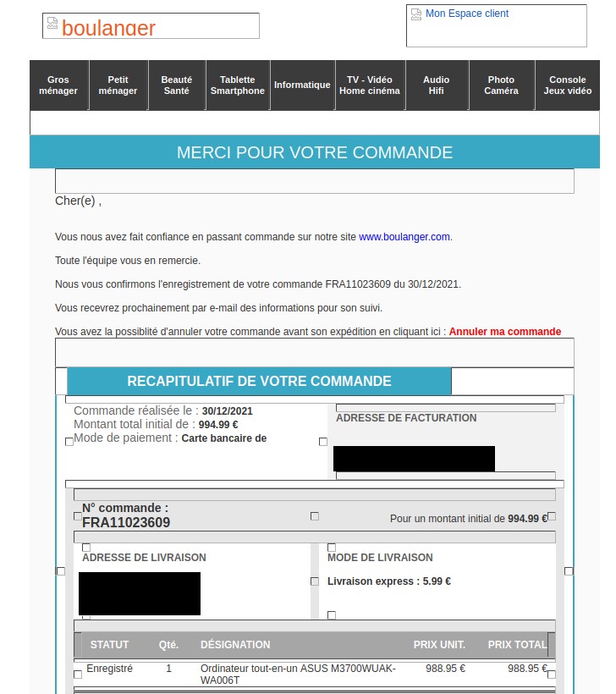Select TV - Vidéo Home cinéma menu
616x694 pixels.
pyautogui.click(x=370, y=85)
